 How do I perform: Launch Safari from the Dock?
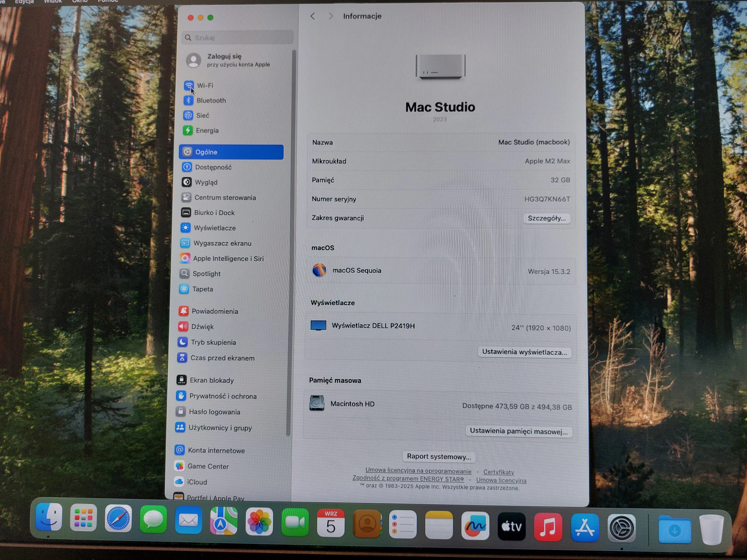click(118, 519)
